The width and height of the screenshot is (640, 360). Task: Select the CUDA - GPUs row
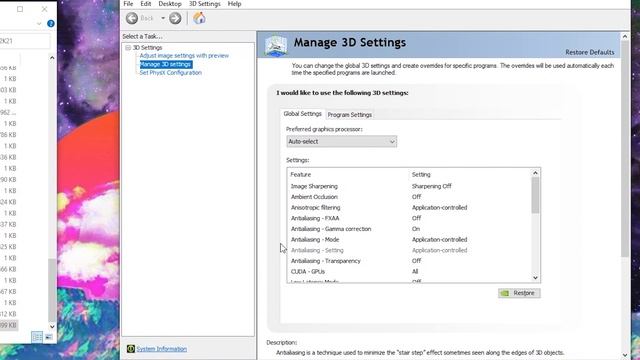coord(409,271)
